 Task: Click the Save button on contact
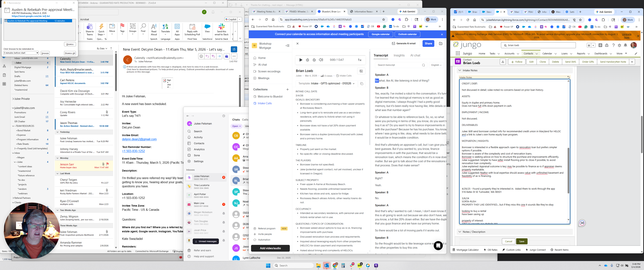click(x=522, y=241)
